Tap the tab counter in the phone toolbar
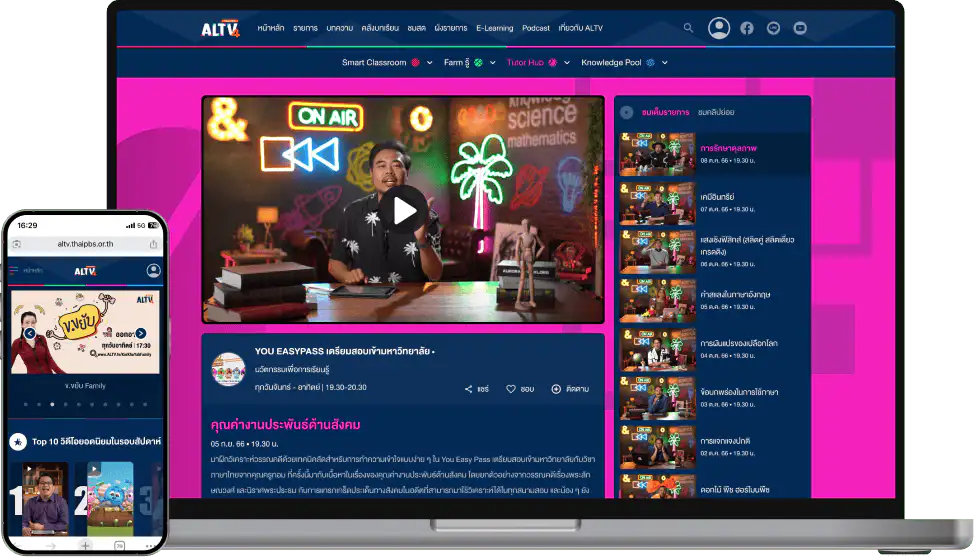The height and width of the screenshot is (557, 974). pos(119,545)
